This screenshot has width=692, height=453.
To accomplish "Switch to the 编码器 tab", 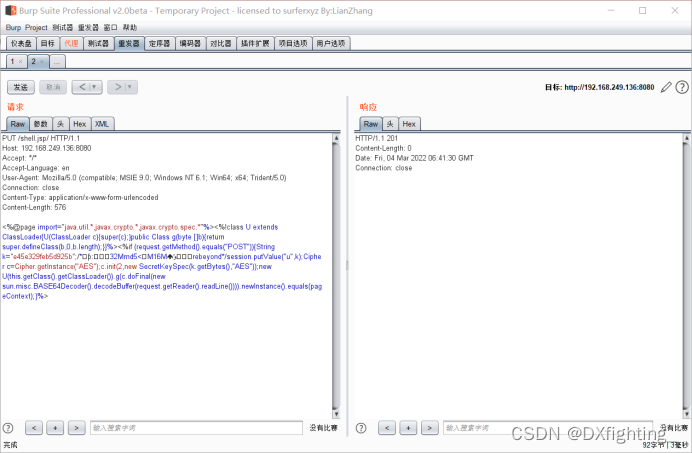I will point(190,43).
